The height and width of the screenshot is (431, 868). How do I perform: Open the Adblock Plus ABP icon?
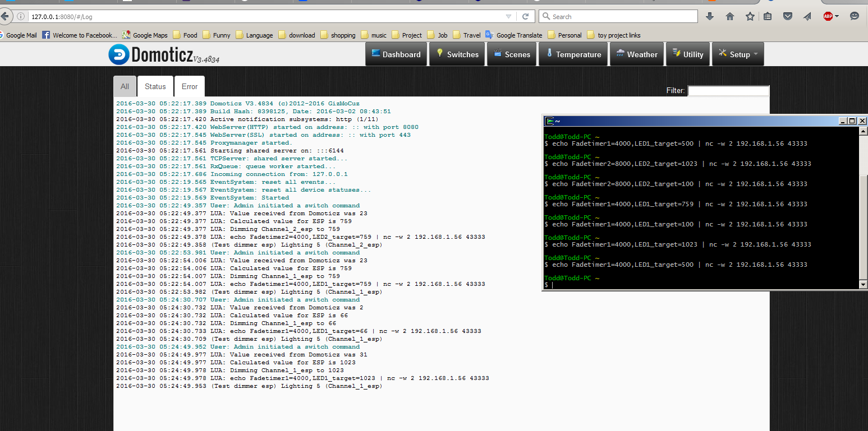pos(828,16)
